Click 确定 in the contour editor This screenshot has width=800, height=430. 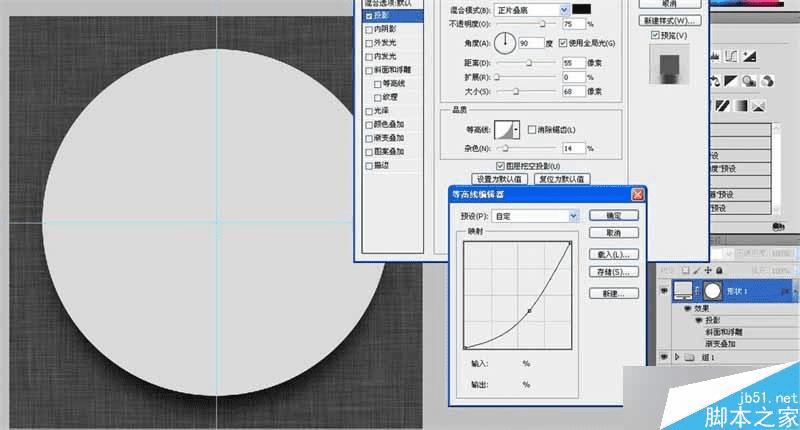point(614,216)
